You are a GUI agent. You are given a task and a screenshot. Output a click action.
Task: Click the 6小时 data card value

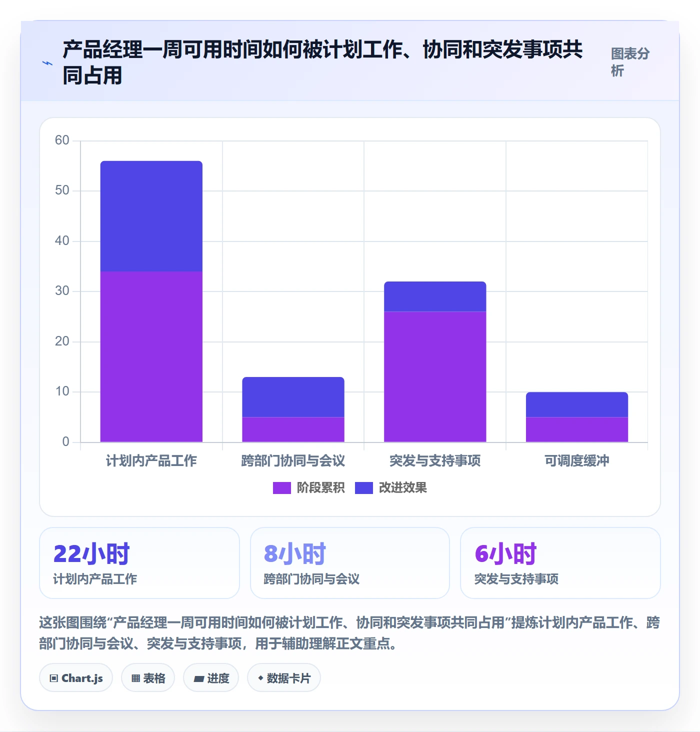click(x=505, y=553)
